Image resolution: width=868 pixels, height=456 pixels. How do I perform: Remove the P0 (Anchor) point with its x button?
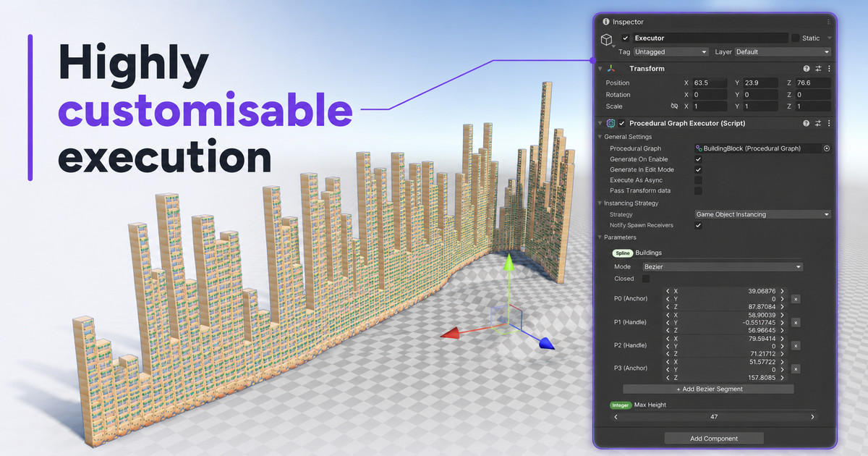click(x=795, y=298)
